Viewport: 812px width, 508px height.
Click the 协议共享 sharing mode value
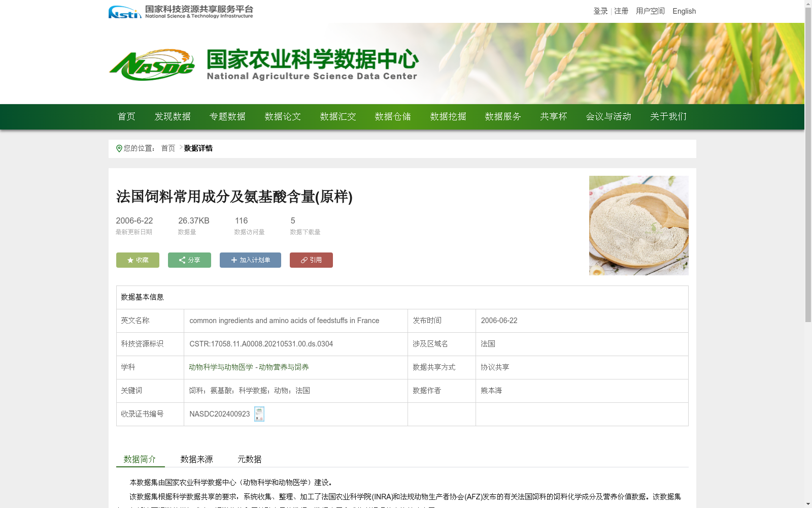[x=495, y=367]
